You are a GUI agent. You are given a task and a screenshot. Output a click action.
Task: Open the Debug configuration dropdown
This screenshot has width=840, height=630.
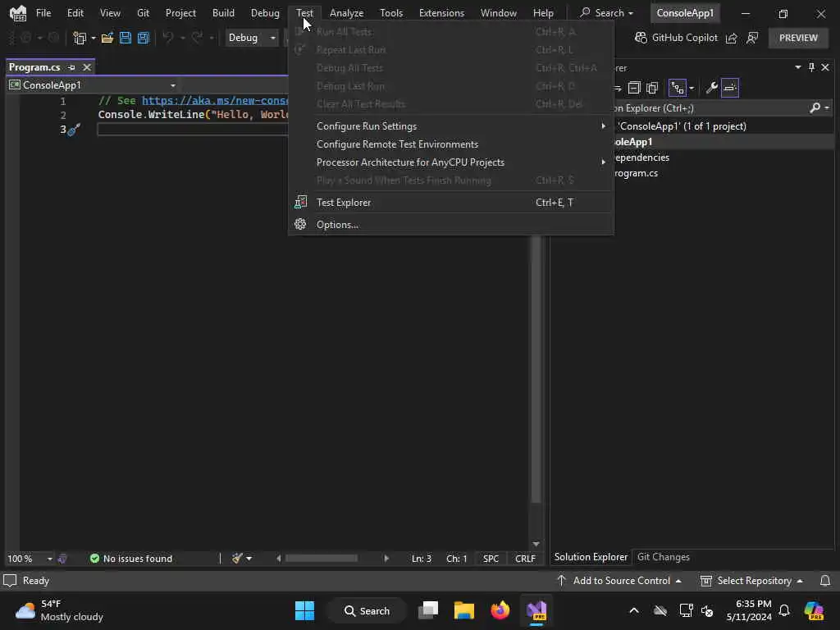point(251,38)
